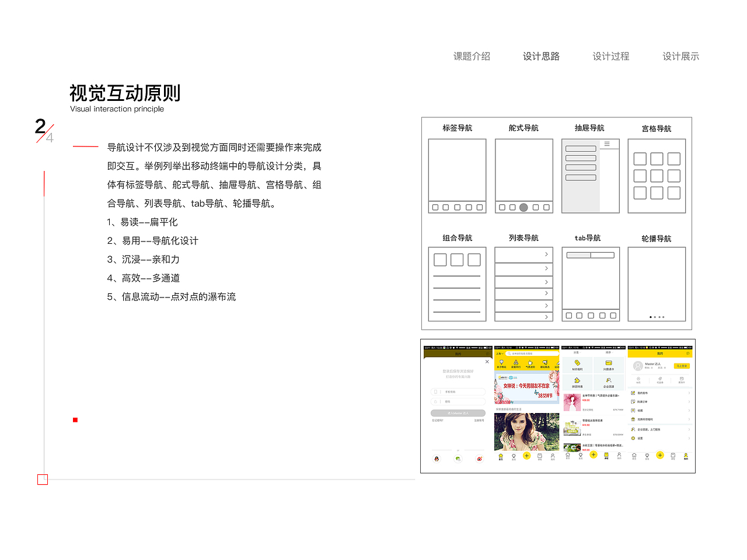
Task: Open the 上海 city dropdown
Action: pos(499,353)
